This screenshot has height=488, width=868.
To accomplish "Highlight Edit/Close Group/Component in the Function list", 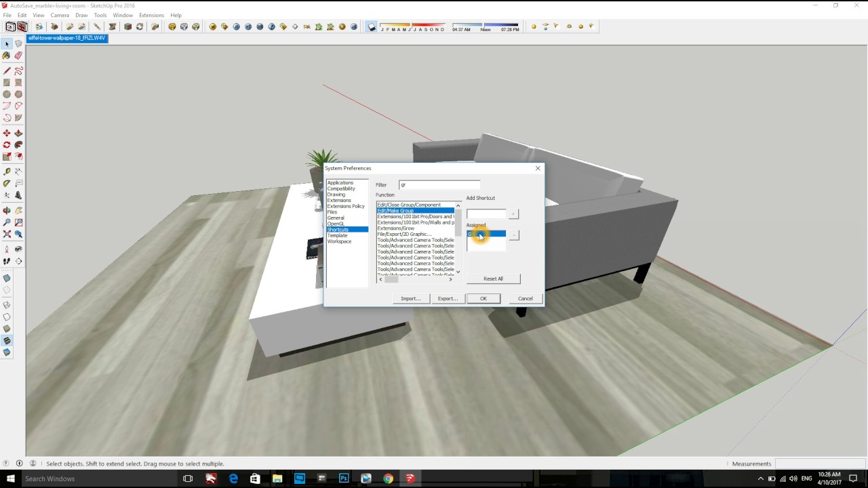I will (x=408, y=205).
